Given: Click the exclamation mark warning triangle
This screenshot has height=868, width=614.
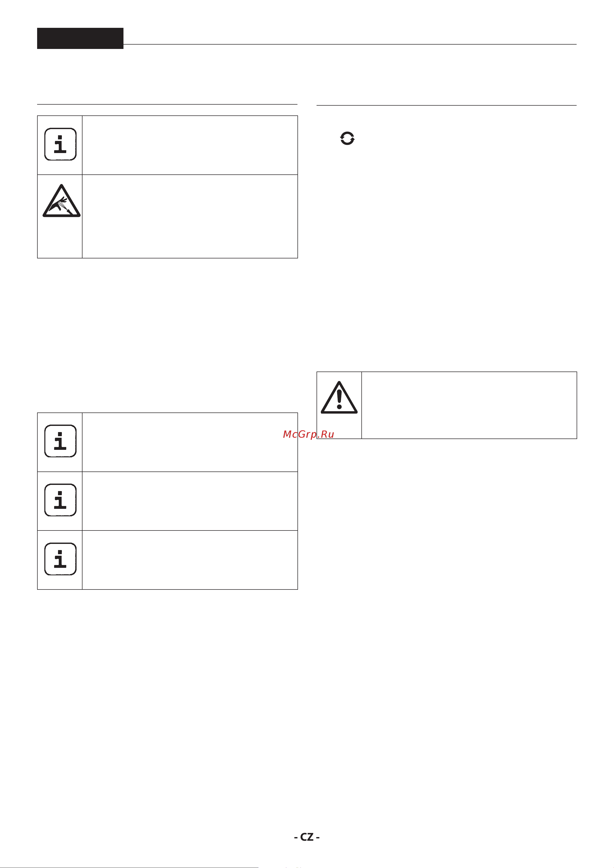Looking at the screenshot, I should click(x=339, y=397).
